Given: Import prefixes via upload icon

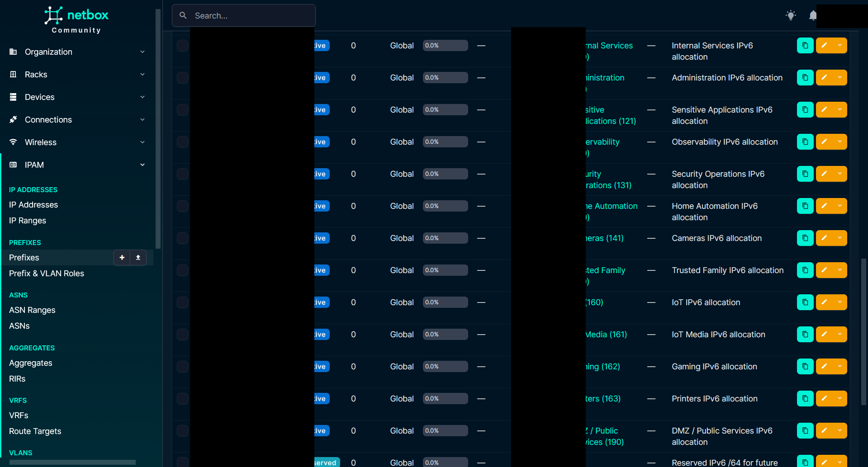Looking at the screenshot, I should click(138, 257).
